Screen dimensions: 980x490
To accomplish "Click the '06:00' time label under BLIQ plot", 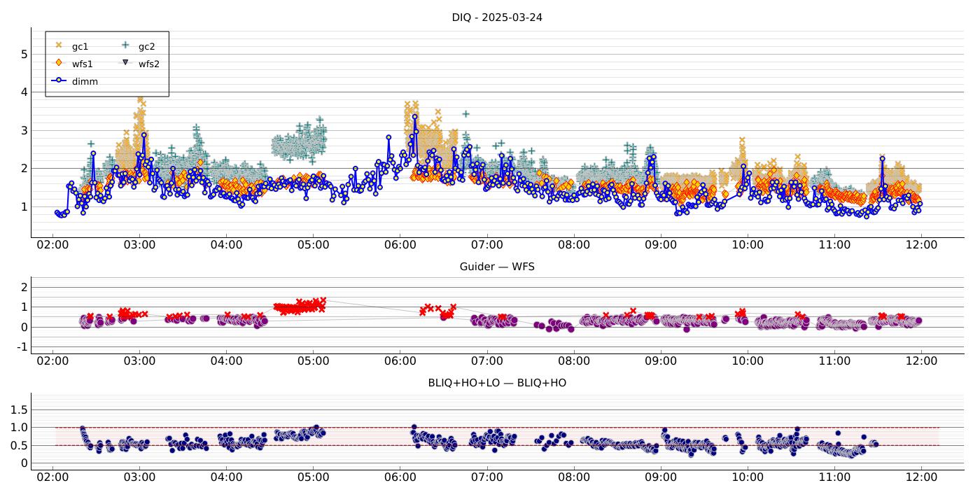I will pyautogui.click(x=400, y=477).
